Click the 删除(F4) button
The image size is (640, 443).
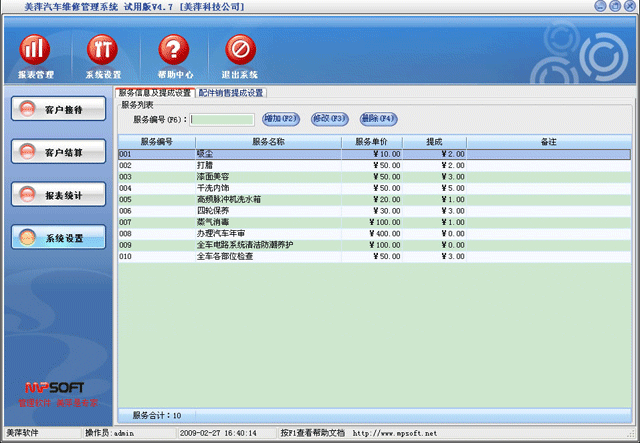point(378,119)
